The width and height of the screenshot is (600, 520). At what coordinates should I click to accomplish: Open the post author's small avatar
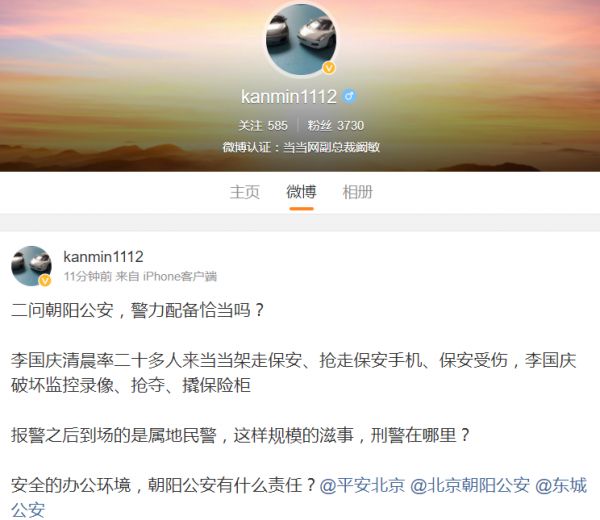[x=31, y=266]
